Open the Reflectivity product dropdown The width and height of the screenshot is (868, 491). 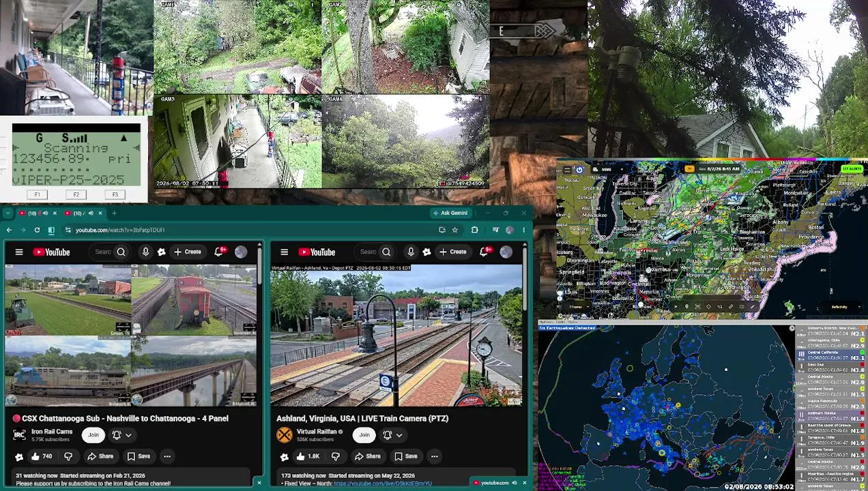pyautogui.click(x=841, y=307)
